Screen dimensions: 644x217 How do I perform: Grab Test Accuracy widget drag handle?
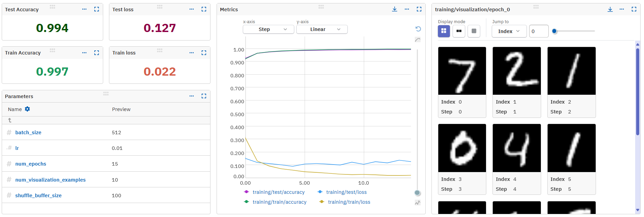pos(52,6)
